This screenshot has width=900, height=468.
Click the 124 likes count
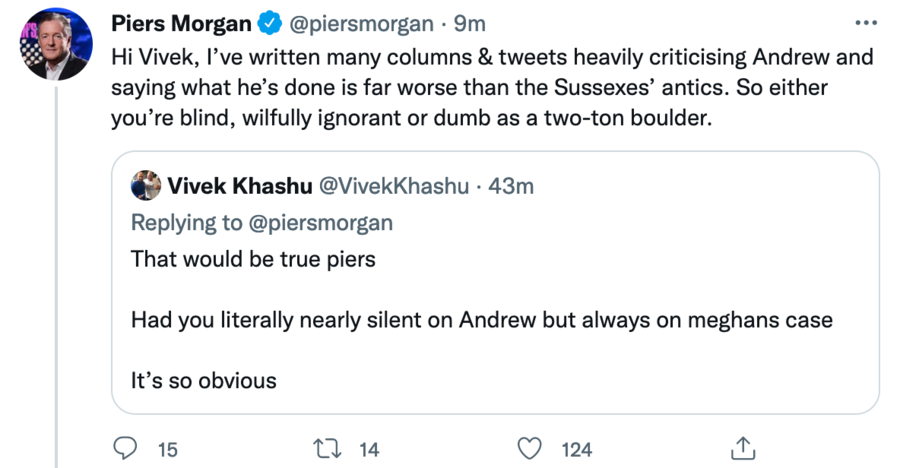click(576, 450)
